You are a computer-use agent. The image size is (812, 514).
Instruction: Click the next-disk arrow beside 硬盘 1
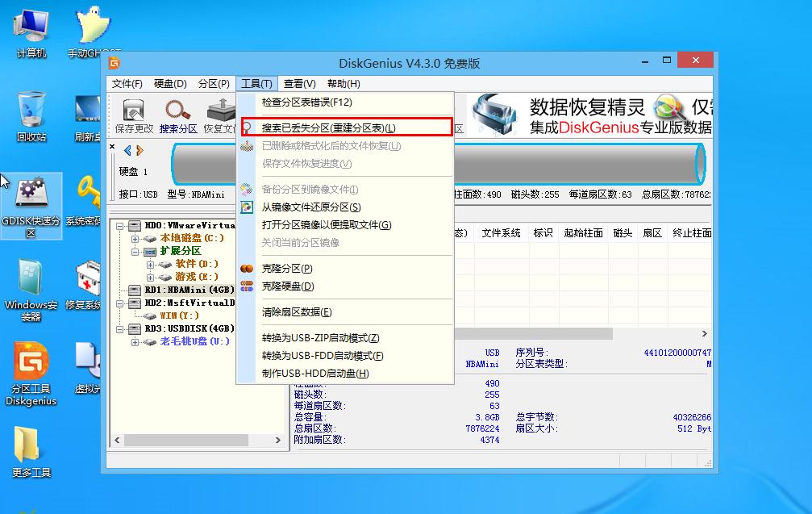(139, 149)
